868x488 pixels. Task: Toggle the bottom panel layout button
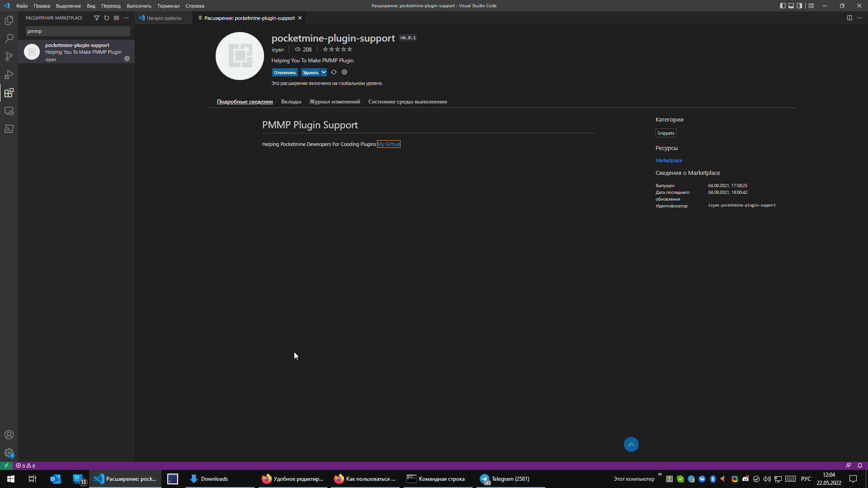(791, 6)
